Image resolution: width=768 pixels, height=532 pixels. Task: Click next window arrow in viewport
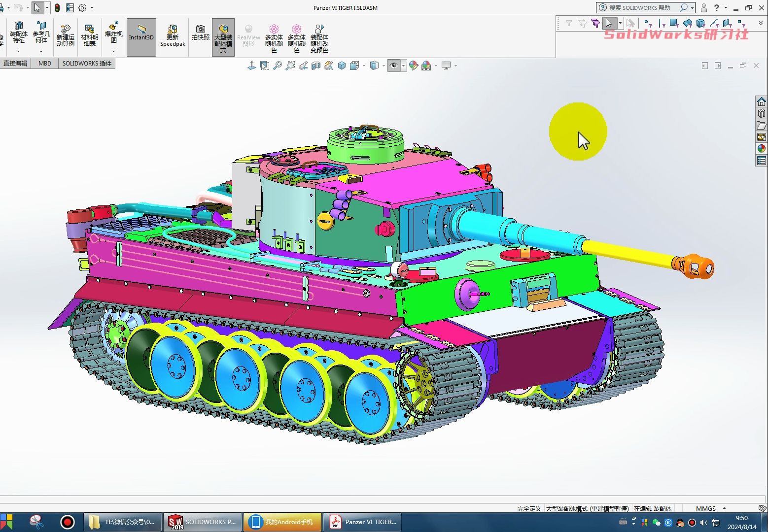click(x=718, y=66)
